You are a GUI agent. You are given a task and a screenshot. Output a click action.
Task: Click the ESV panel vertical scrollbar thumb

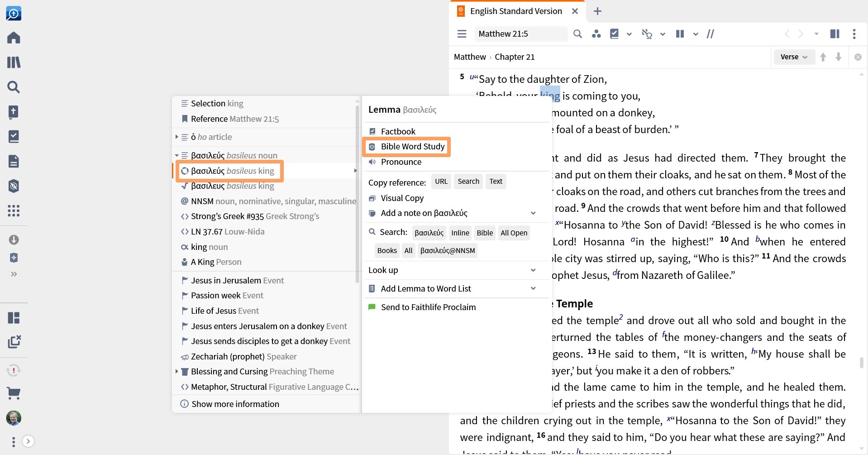click(861, 363)
